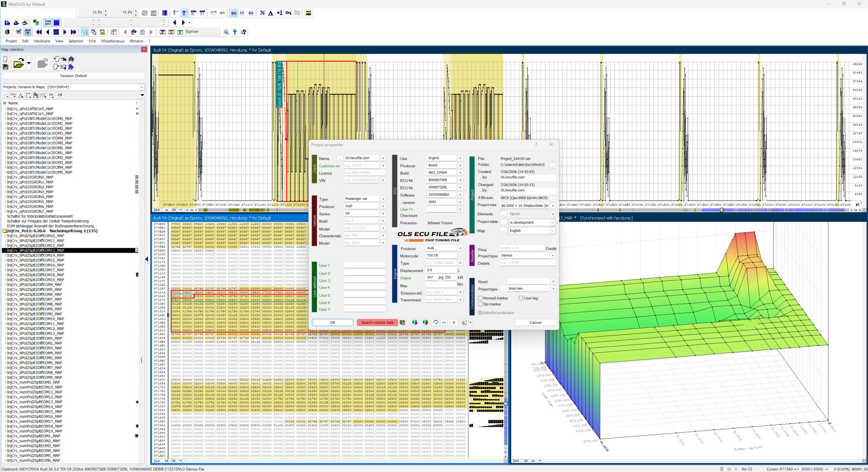Open the Window menu

pyautogui.click(x=137, y=41)
